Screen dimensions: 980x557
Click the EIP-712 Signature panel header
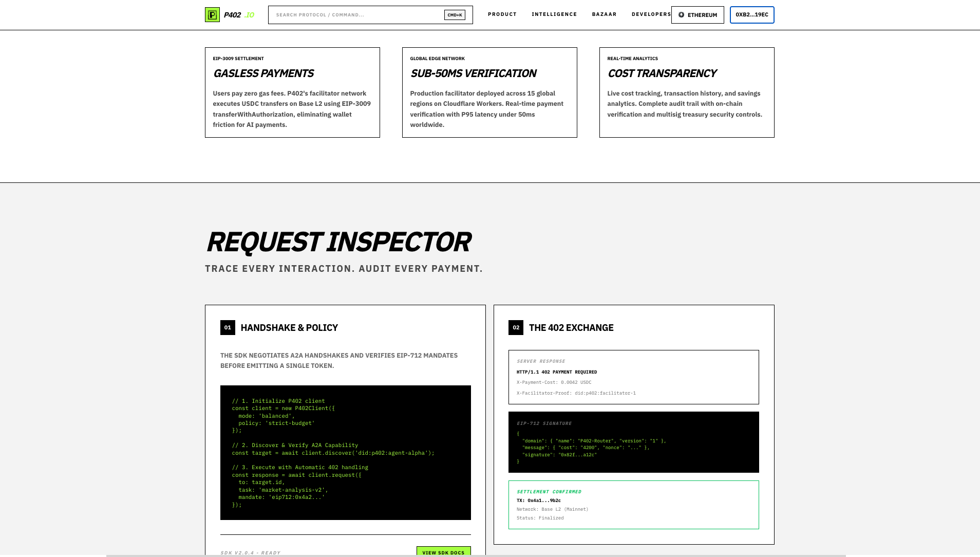click(544, 423)
